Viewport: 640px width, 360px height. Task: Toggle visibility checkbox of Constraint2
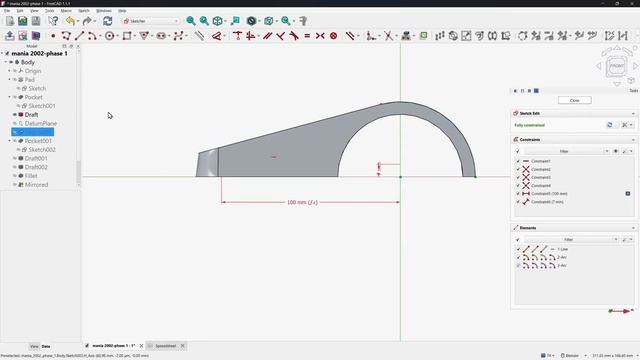click(518, 169)
